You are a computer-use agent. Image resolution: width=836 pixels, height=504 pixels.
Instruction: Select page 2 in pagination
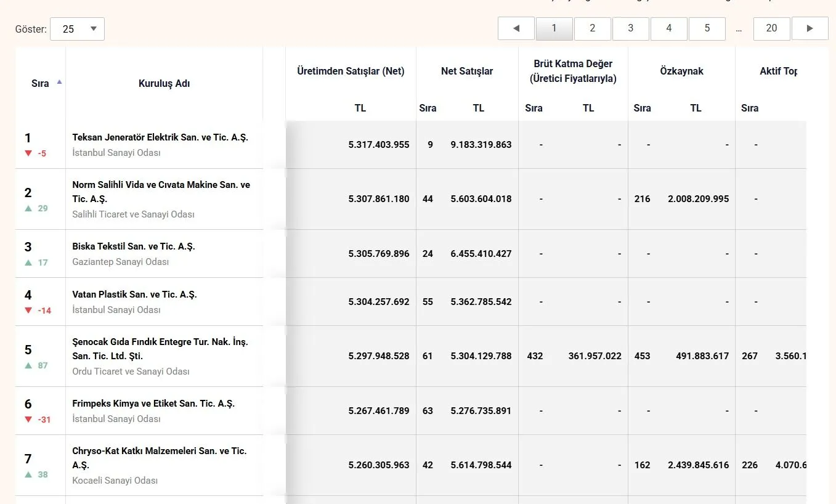[x=593, y=28]
